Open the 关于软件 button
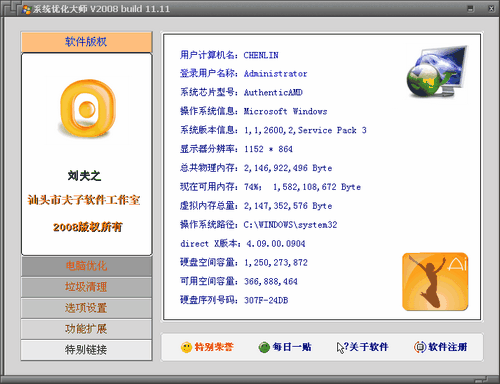The width and height of the screenshot is (500, 384). [x=363, y=347]
